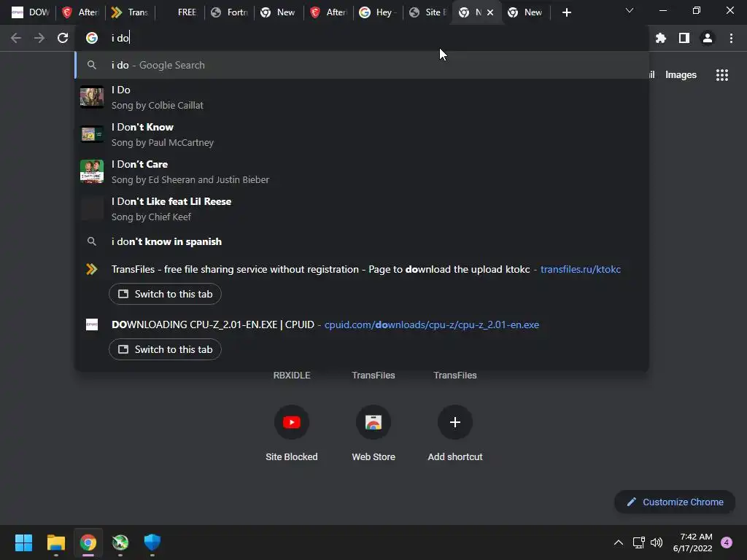Click the network tray icon
The height and width of the screenshot is (560, 747).
pyautogui.click(x=638, y=542)
